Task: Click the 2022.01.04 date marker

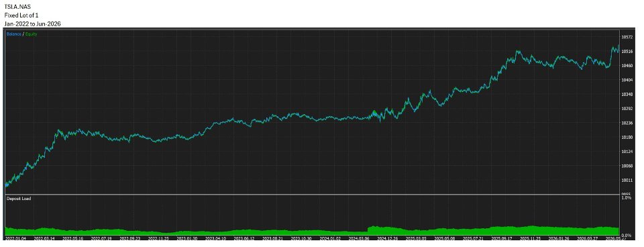Action: coord(15,238)
